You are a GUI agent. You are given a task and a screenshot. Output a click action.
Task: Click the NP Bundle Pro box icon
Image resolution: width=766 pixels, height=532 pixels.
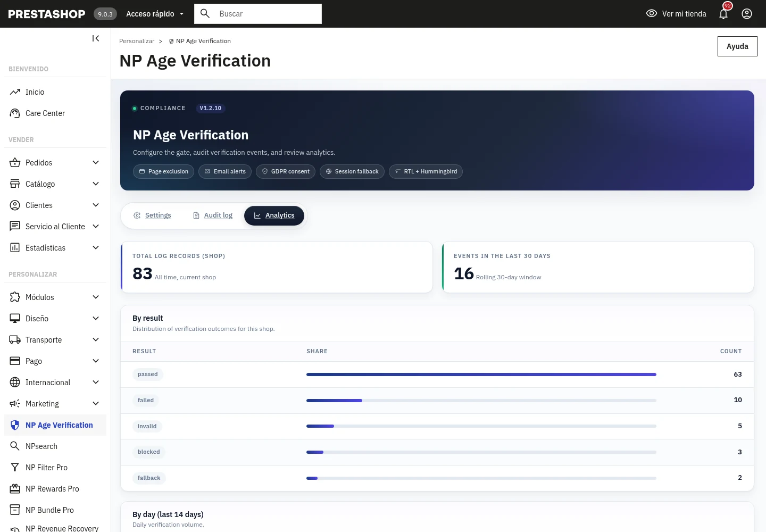pyautogui.click(x=15, y=510)
